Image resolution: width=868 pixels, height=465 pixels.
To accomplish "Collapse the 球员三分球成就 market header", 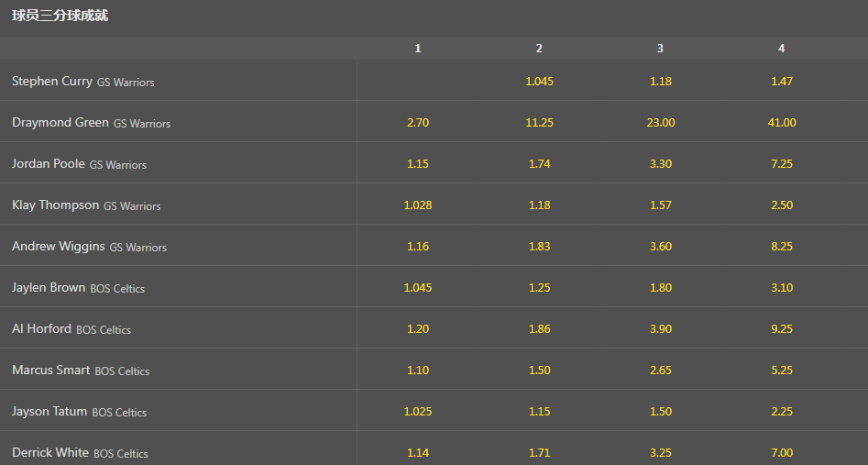I will click(x=60, y=16).
